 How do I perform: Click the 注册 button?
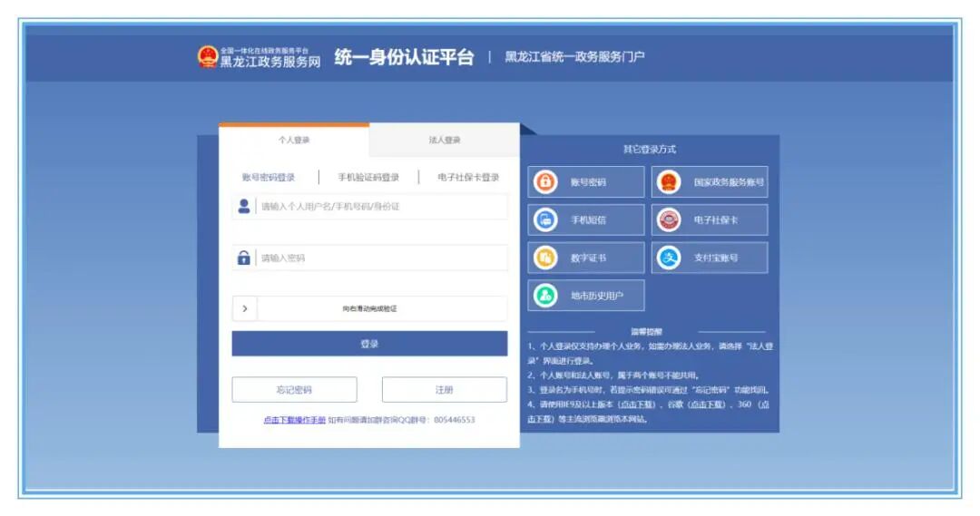[x=445, y=390]
